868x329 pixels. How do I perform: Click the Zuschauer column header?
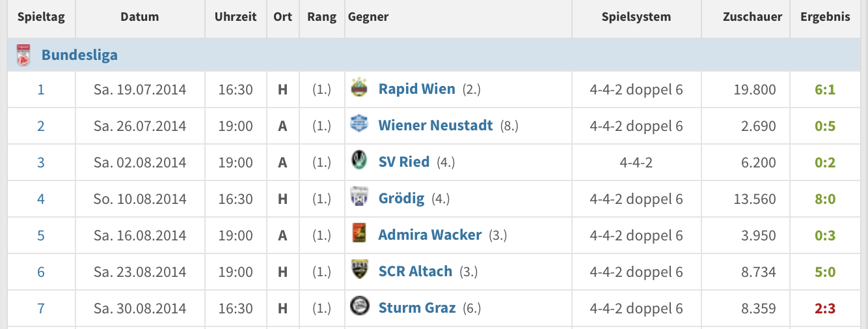pyautogui.click(x=743, y=17)
